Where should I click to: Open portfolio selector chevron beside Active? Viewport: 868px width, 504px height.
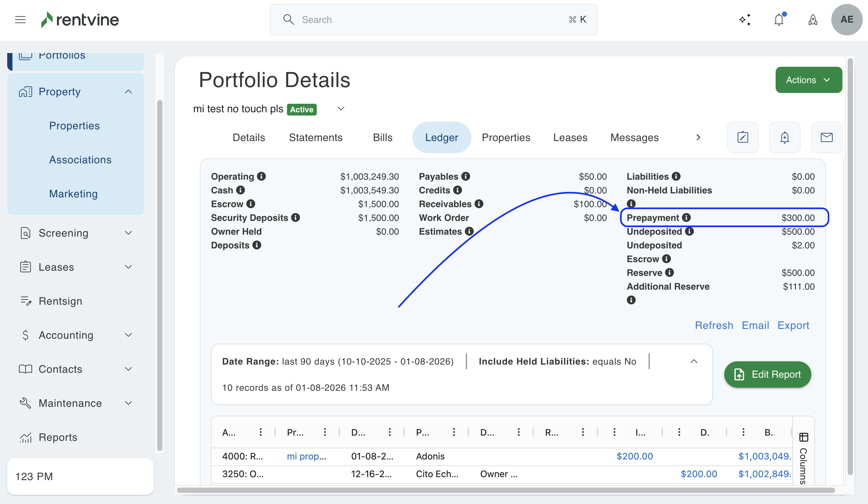pos(341,109)
